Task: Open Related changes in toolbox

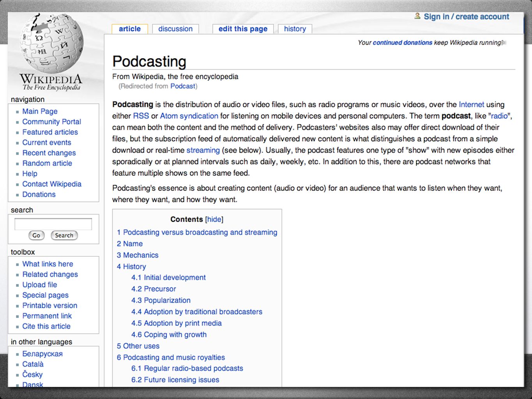Action: pos(50,274)
